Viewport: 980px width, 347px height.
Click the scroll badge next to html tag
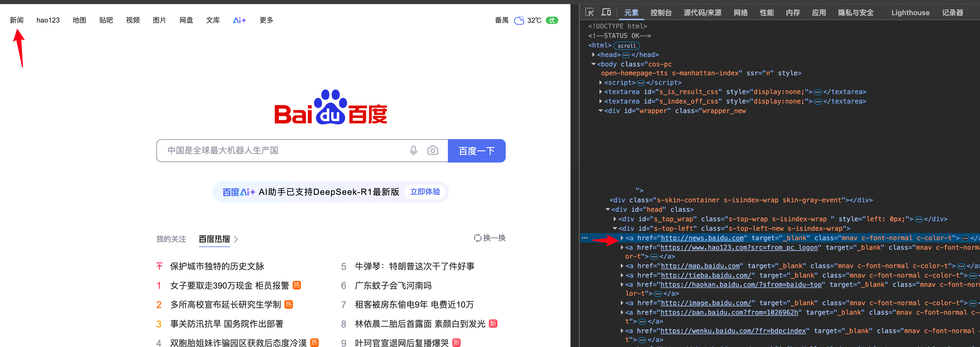click(x=626, y=46)
